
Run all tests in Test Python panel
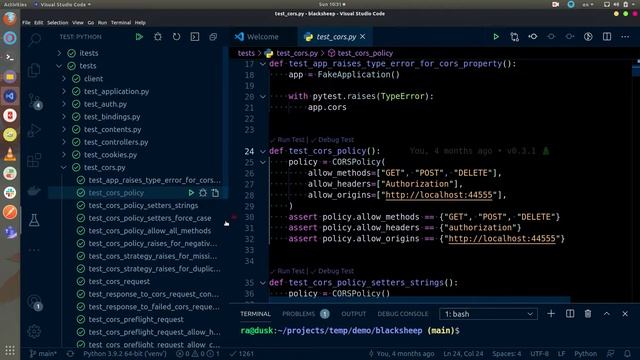point(139,37)
